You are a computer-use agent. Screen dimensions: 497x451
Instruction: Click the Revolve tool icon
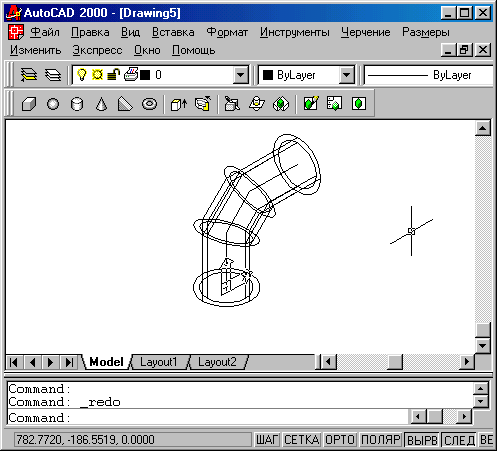(203, 104)
